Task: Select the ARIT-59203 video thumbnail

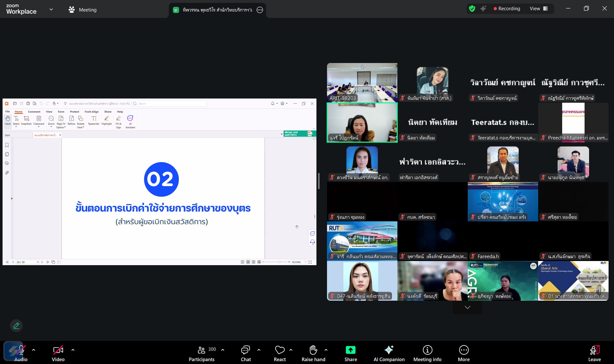Action: pos(362,83)
